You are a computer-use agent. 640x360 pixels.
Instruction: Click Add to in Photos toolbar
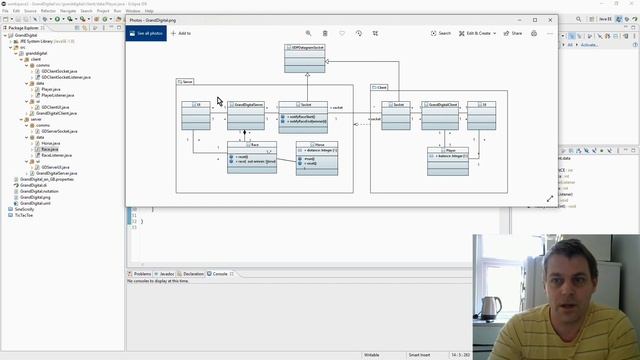tap(181, 33)
